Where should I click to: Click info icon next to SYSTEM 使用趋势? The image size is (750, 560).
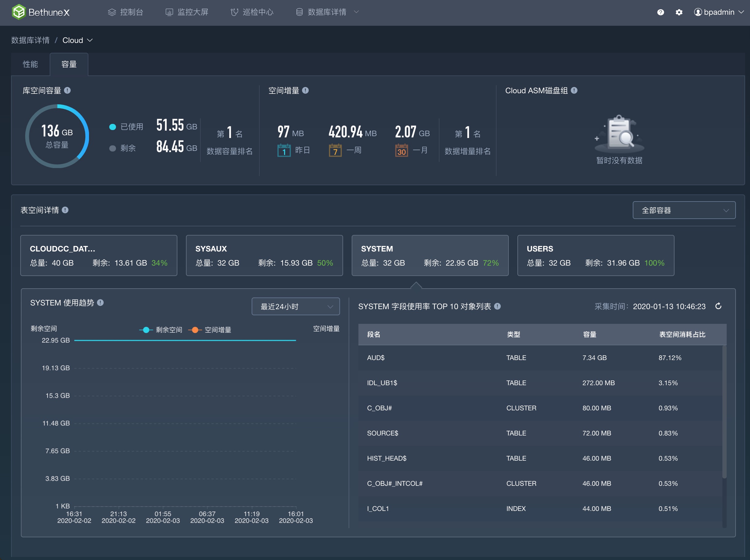[x=100, y=302]
